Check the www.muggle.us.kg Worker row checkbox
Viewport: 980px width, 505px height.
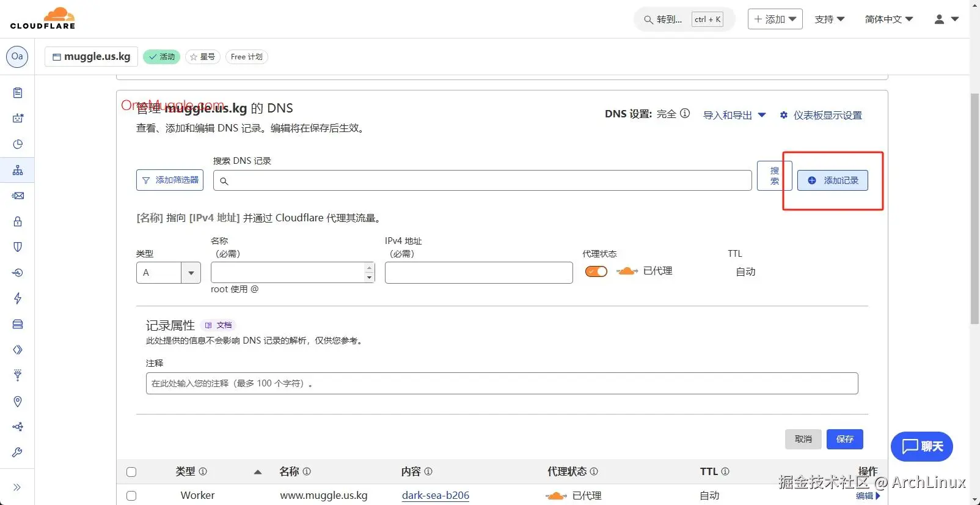click(131, 496)
